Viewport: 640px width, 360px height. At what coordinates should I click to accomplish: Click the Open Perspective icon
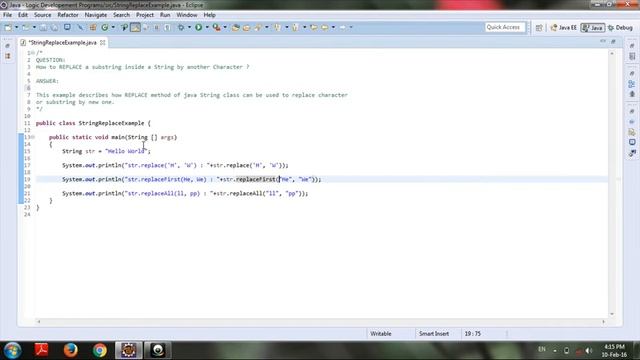539,28
